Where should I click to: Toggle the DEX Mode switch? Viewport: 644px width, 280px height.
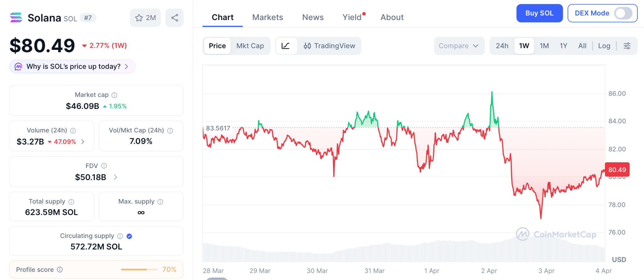point(623,13)
